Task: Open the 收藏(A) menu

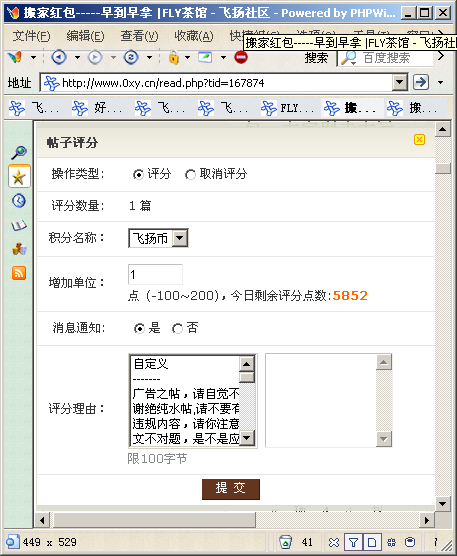Action: point(194,36)
